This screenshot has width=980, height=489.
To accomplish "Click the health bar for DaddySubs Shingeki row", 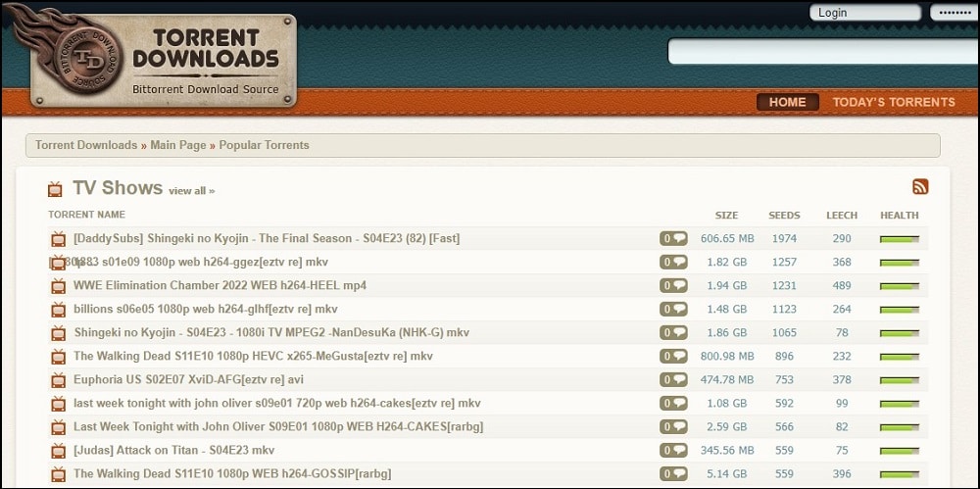I will pos(900,239).
